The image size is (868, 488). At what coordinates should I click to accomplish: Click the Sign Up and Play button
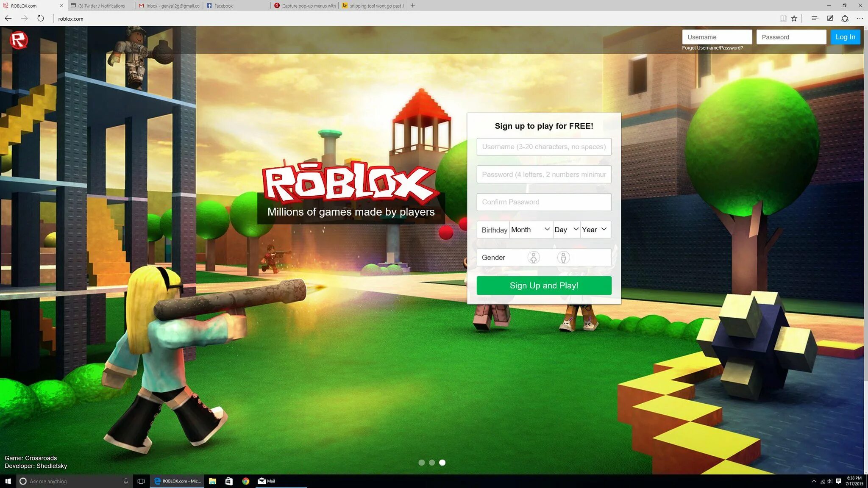coord(544,286)
